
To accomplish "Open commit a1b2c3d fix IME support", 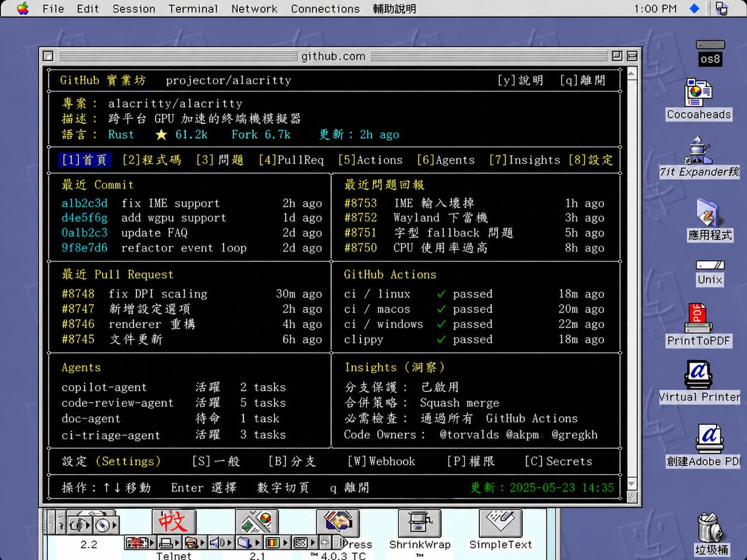I will tap(192, 203).
